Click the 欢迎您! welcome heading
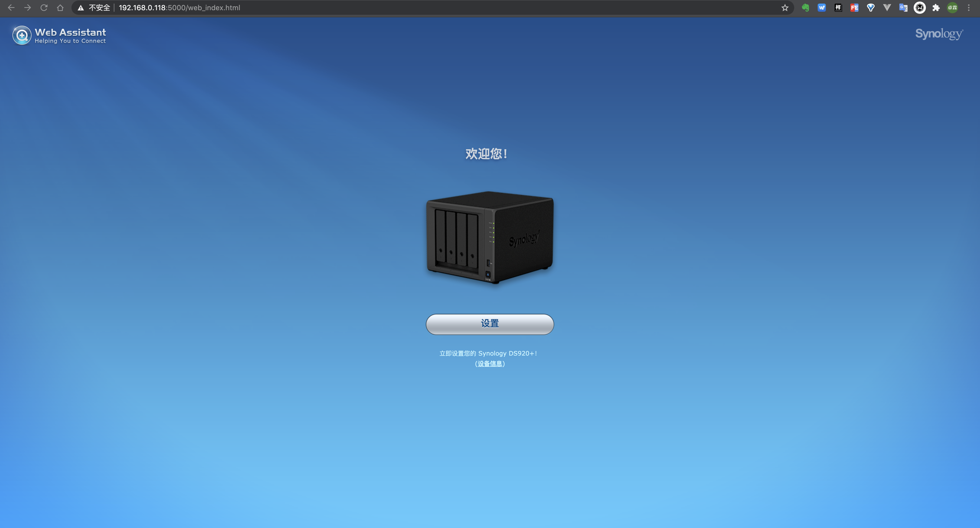The image size is (980, 528). click(486, 154)
